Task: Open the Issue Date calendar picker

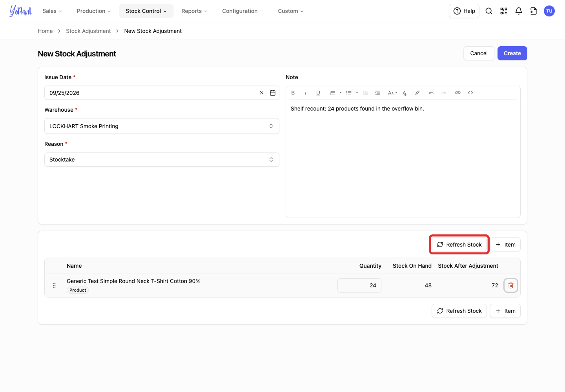Action: [x=273, y=93]
